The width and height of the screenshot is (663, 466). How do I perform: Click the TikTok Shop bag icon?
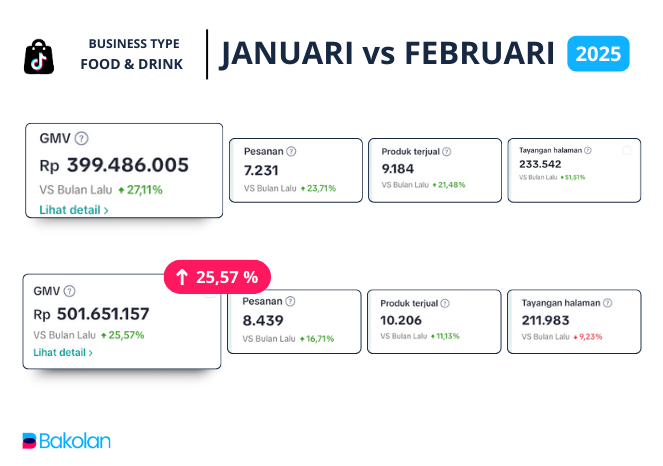[x=39, y=56]
